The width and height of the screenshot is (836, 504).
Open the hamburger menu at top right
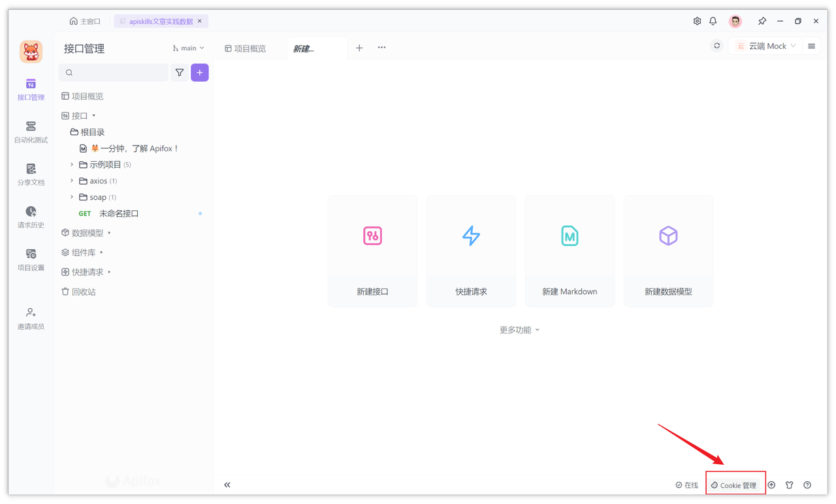[812, 46]
